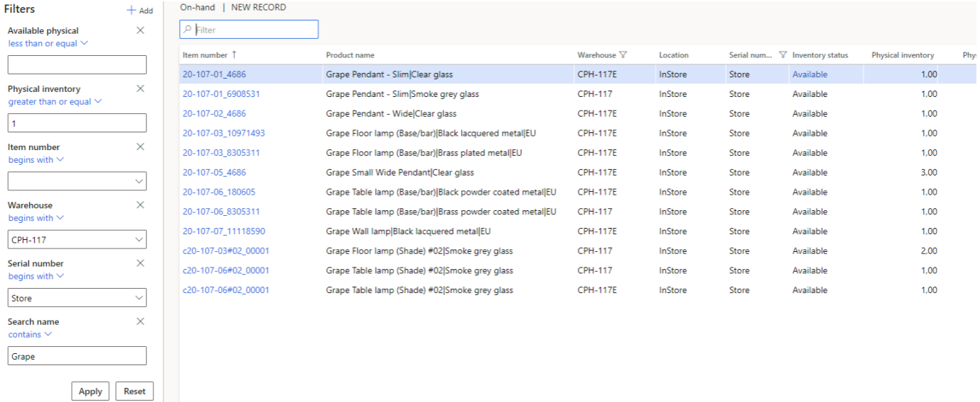Select the On-hand tab label
Screen dimensions: 980x402
pos(198,8)
